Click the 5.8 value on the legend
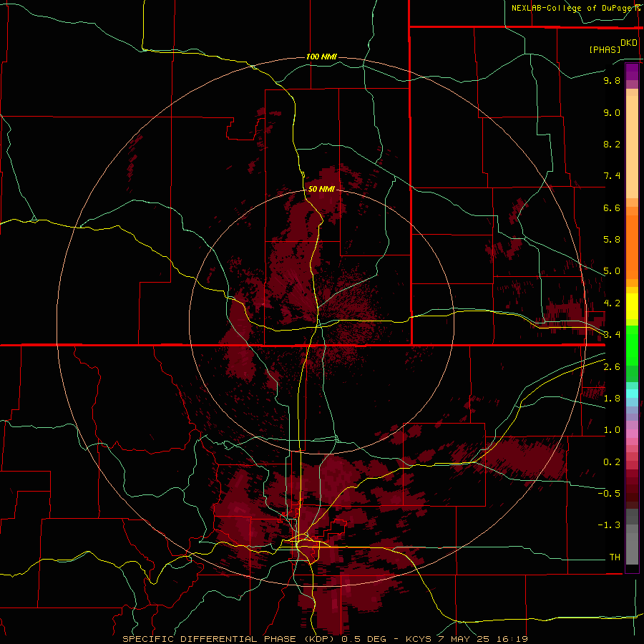This screenshot has height=644, width=644. point(612,240)
